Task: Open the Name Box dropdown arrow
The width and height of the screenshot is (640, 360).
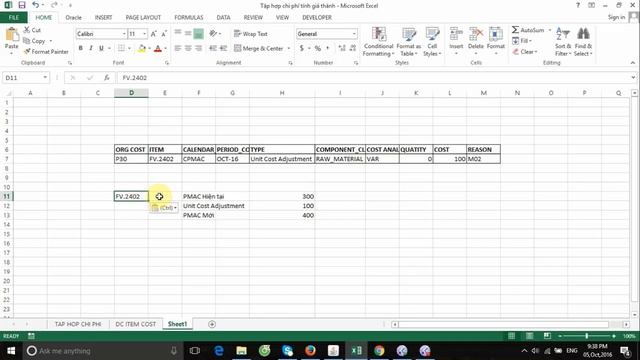Action: coord(45,78)
